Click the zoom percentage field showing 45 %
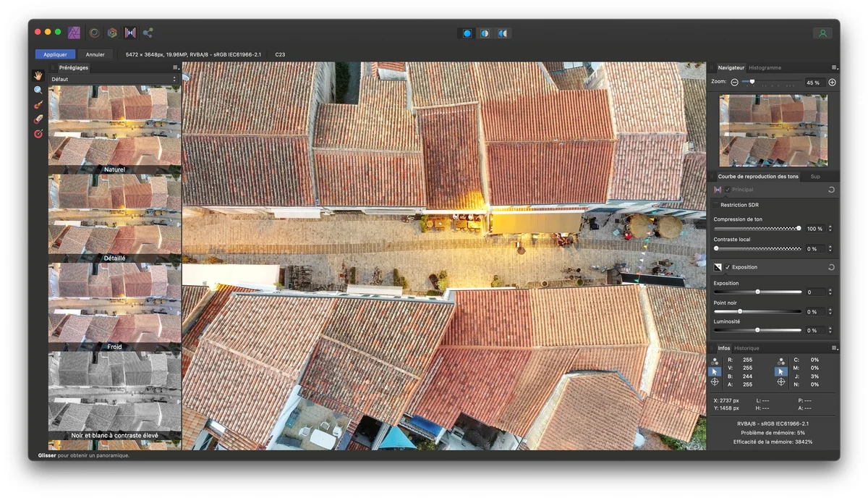Screen dimensions: 868x498 815,83
